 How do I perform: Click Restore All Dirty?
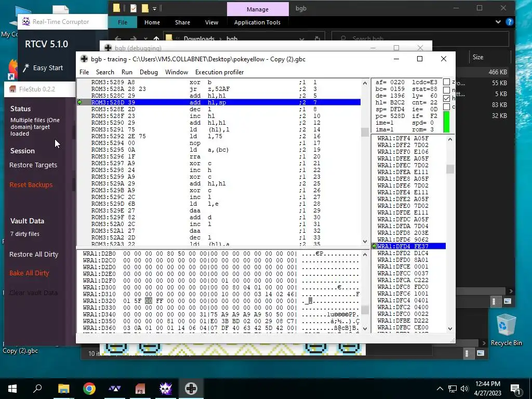click(34, 254)
